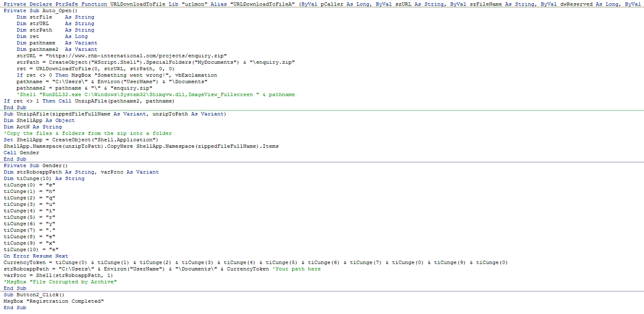Click the tiCunge(8) = "e" line
The image size is (644, 314).
click(29, 236)
